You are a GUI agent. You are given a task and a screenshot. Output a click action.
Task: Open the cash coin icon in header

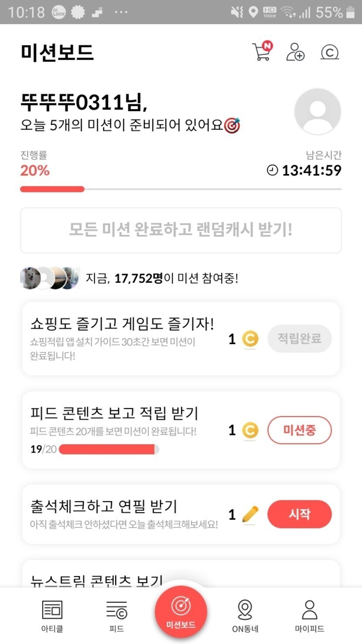click(330, 52)
